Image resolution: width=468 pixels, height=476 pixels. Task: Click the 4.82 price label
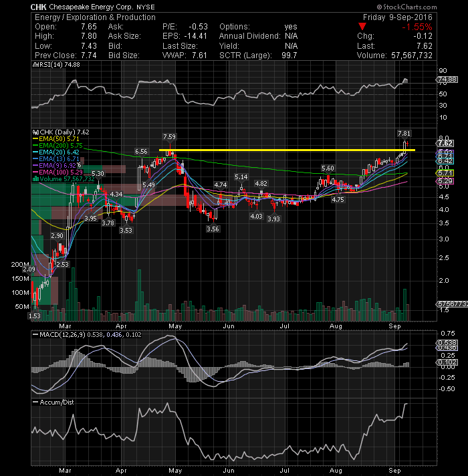pyautogui.click(x=261, y=184)
